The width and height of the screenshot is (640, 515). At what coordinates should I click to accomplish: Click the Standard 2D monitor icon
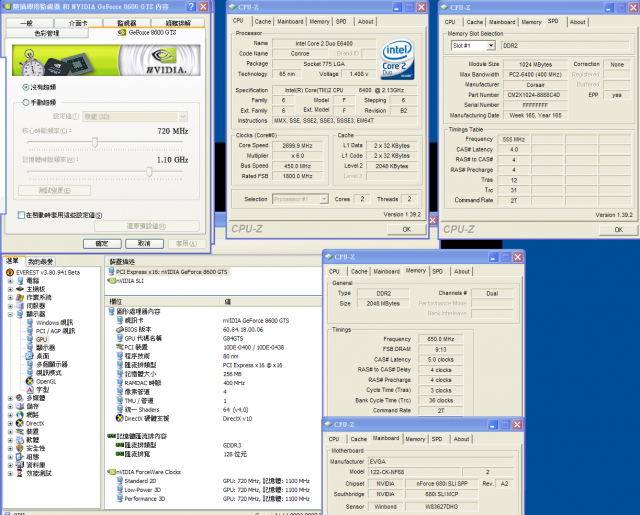click(120, 481)
